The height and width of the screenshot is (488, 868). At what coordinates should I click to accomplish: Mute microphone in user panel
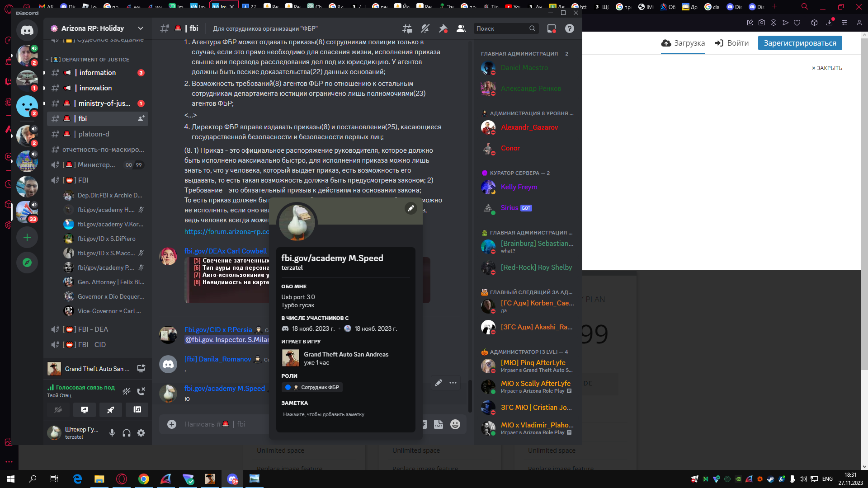tap(112, 433)
